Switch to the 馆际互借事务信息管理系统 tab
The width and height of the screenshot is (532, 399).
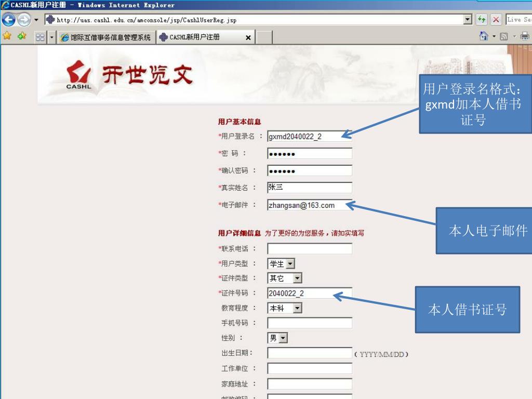106,37
